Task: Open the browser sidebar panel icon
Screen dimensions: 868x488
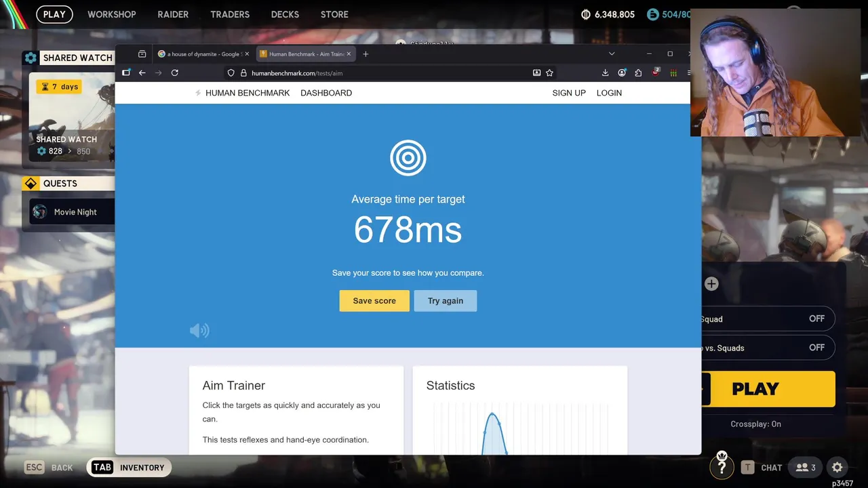Action: 126,73
